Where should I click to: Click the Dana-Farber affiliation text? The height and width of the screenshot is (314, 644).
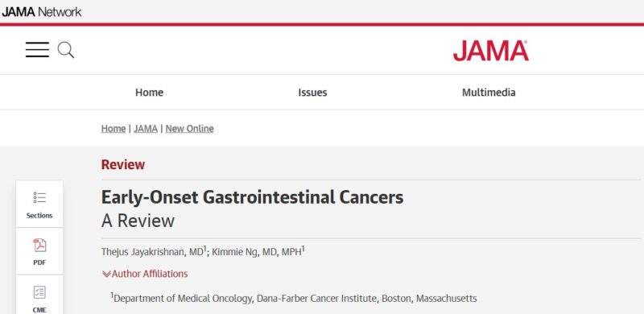[295, 299]
